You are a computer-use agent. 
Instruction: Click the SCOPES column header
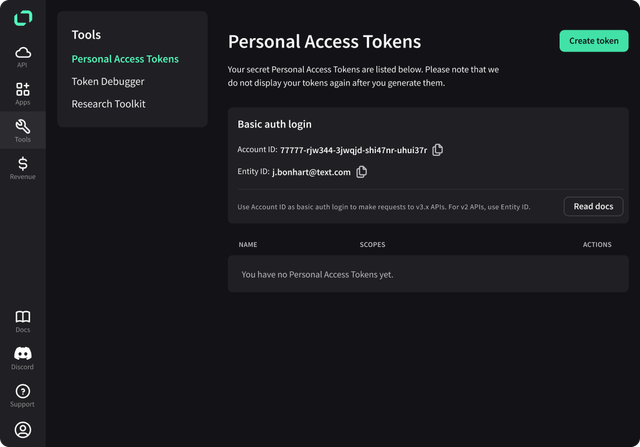[372, 245]
